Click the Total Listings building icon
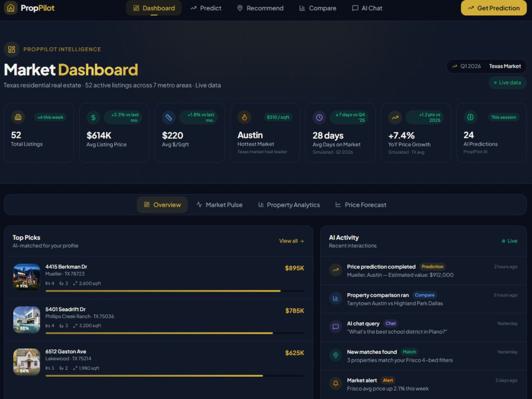The image size is (532, 399). (x=18, y=117)
